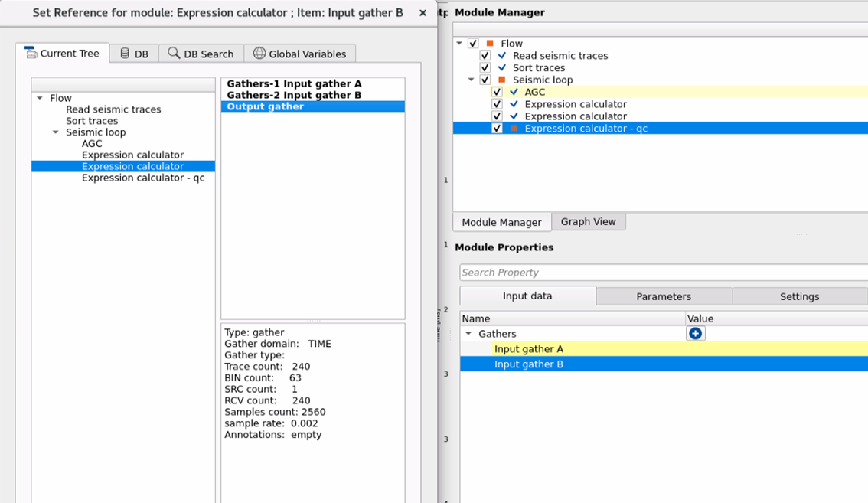868x503 pixels.
Task: Disable the Sort traces module checkbox
Action: (485, 68)
